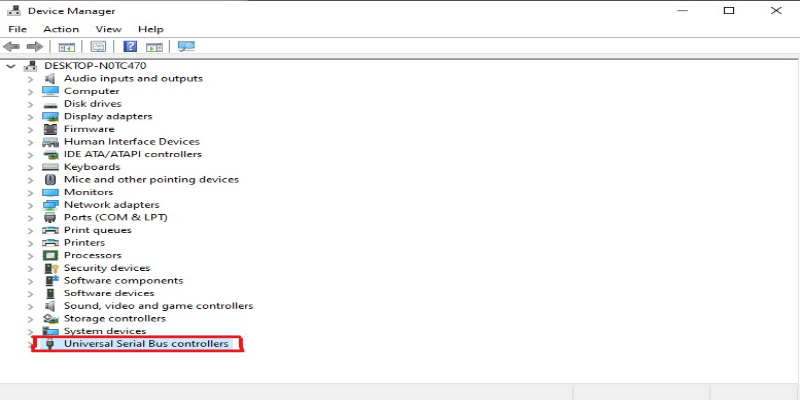
Task: Click the Properties toolbar icon
Action: (98, 47)
